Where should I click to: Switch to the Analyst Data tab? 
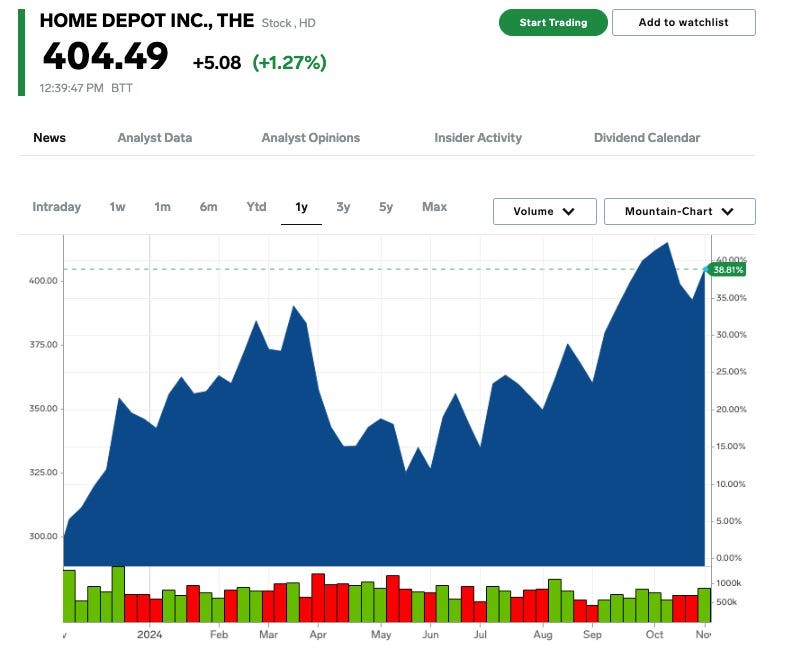coord(154,138)
